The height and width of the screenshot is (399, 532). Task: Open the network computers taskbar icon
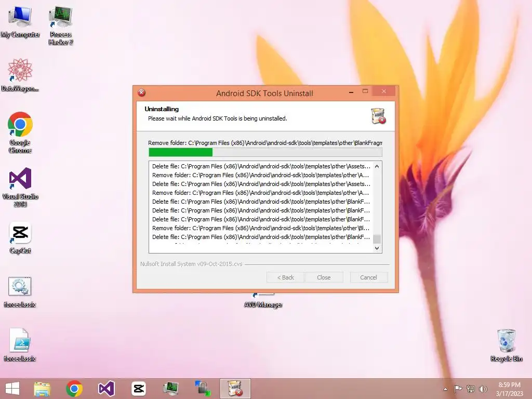click(x=203, y=389)
